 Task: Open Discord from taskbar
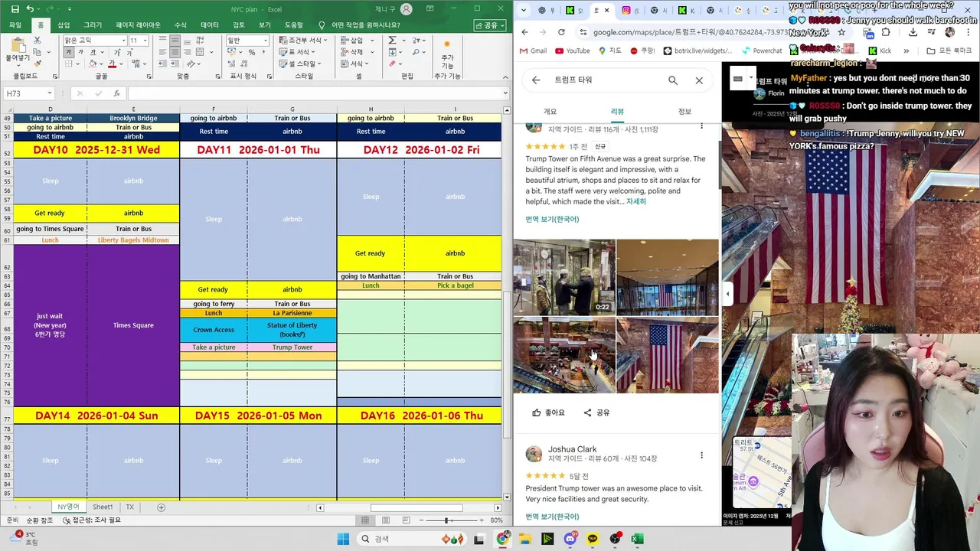point(570,539)
